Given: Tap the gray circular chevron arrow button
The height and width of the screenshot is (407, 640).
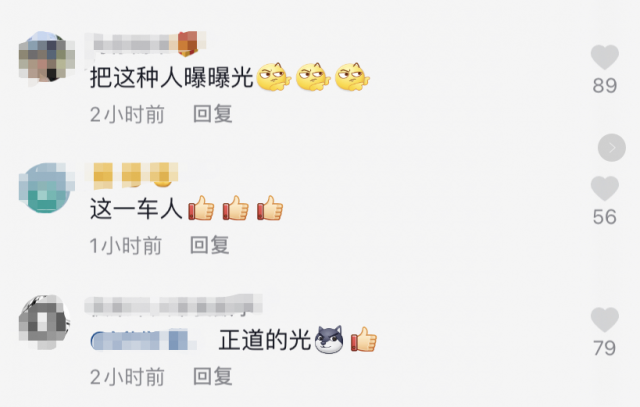Looking at the screenshot, I should click(611, 147).
